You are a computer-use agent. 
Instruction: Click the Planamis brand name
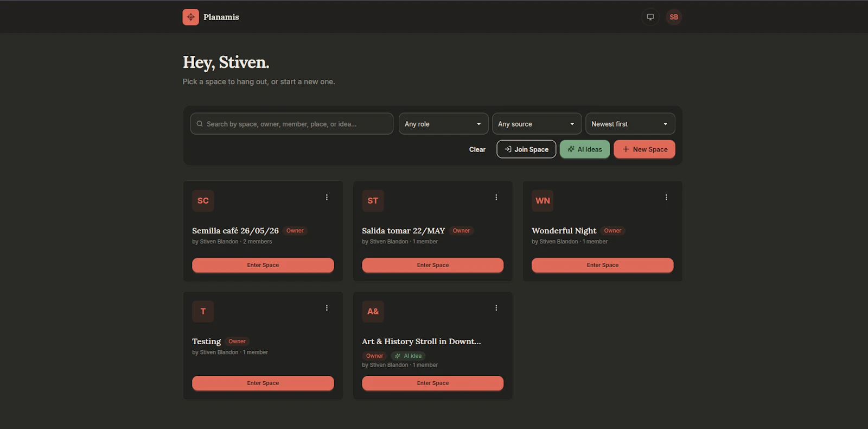[x=221, y=17]
